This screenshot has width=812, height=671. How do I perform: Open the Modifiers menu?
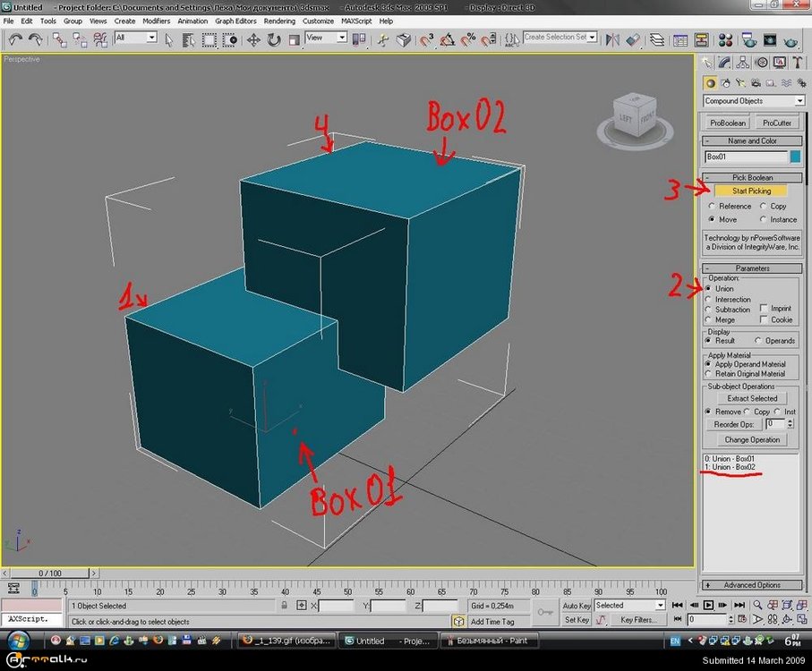(x=157, y=21)
